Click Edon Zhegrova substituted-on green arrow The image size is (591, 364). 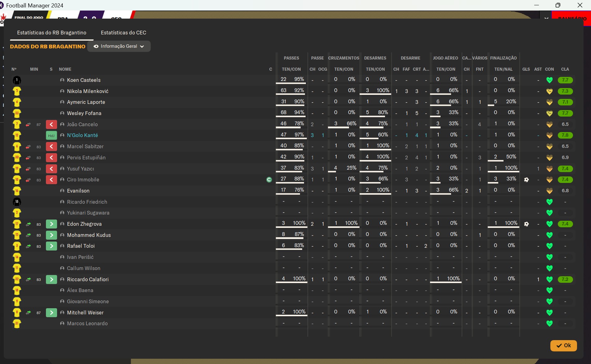tap(51, 224)
